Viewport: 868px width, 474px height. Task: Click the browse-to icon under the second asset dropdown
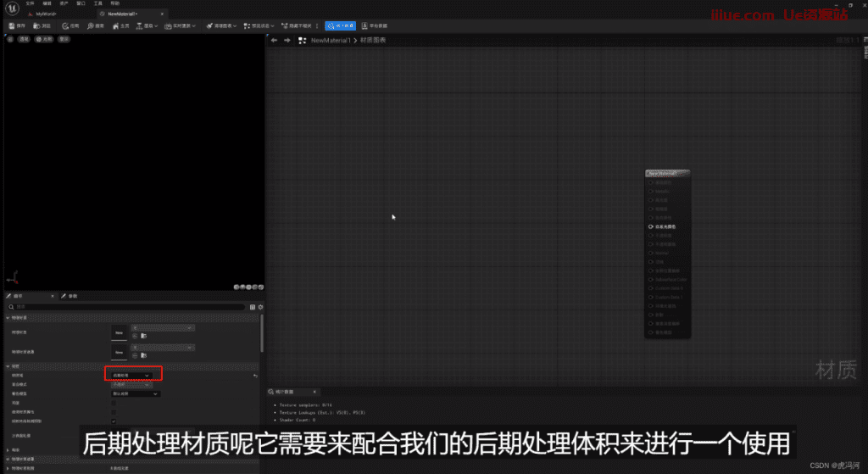[143, 355]
